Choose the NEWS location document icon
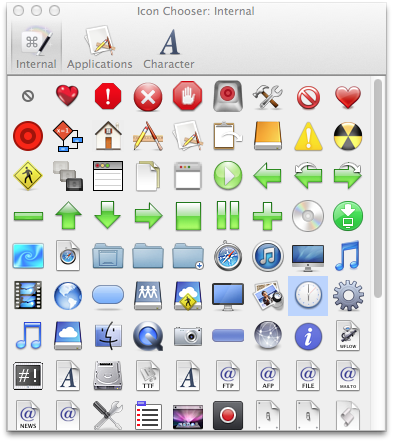 coord(28,415)
